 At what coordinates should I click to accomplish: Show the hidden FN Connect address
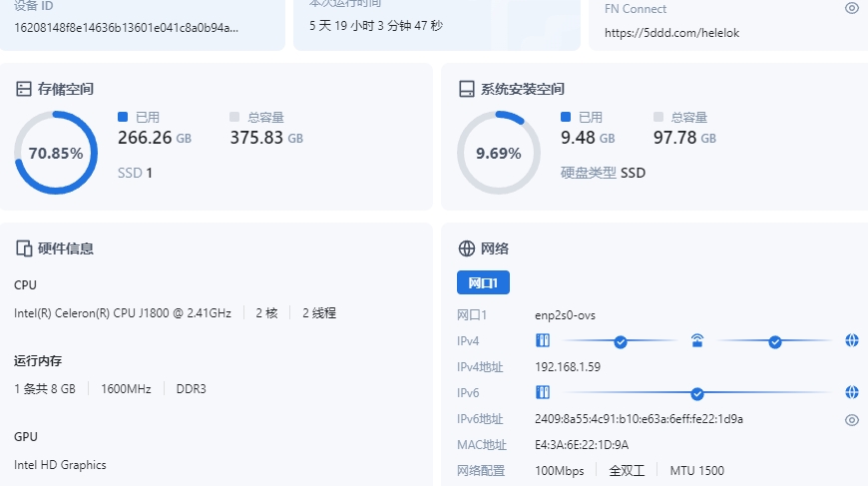851,8
